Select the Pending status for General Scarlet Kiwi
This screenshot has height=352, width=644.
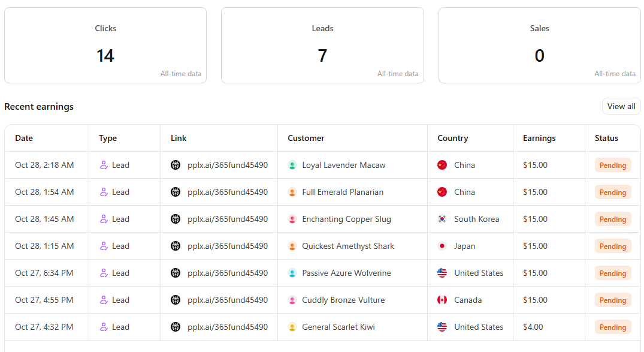pyautogui.click(x=612, y=327)
